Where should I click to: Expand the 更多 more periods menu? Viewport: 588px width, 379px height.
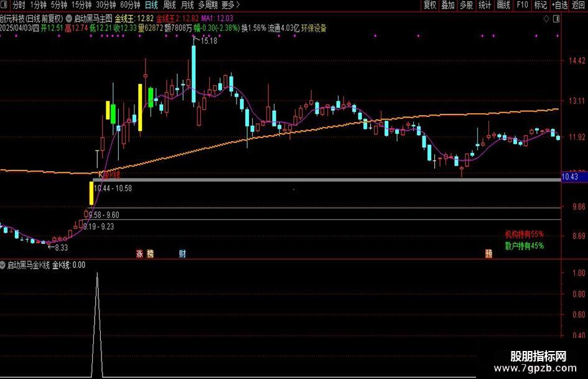pos(230,5)
